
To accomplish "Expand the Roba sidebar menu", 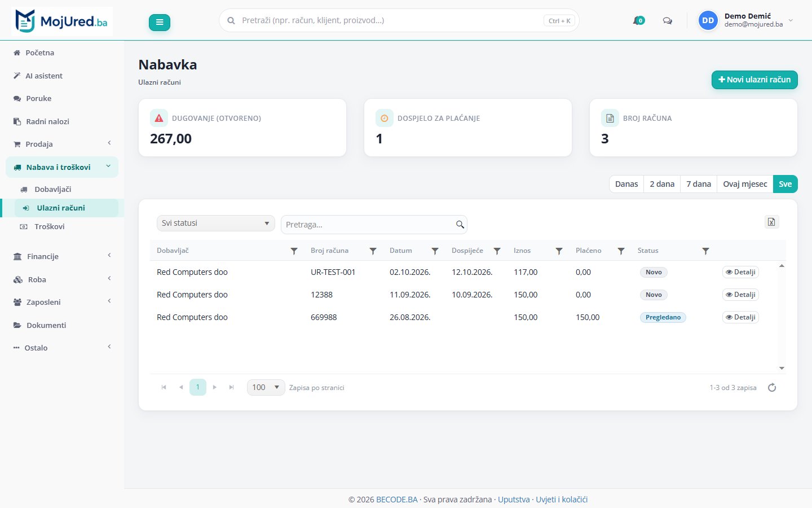I will 62,279.
